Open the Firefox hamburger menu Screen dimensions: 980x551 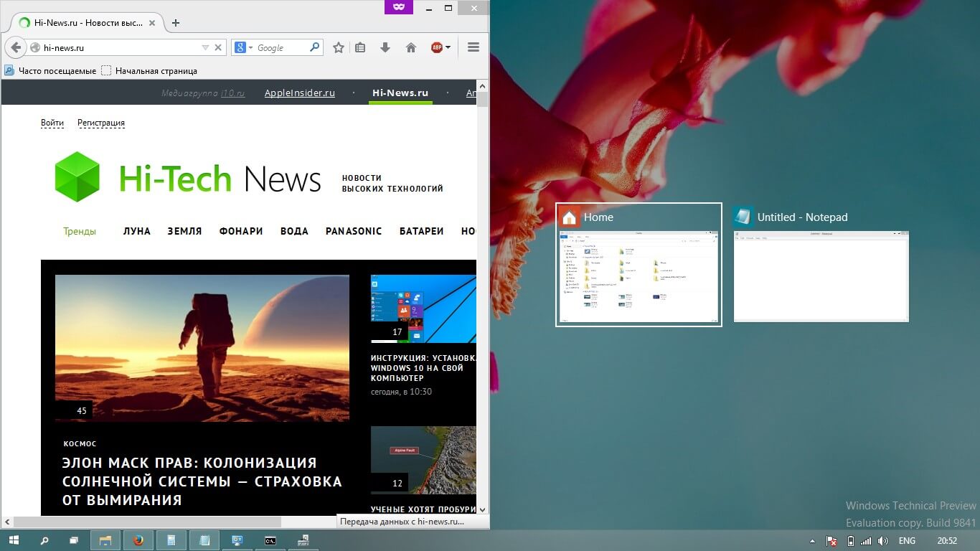point(473,47)
